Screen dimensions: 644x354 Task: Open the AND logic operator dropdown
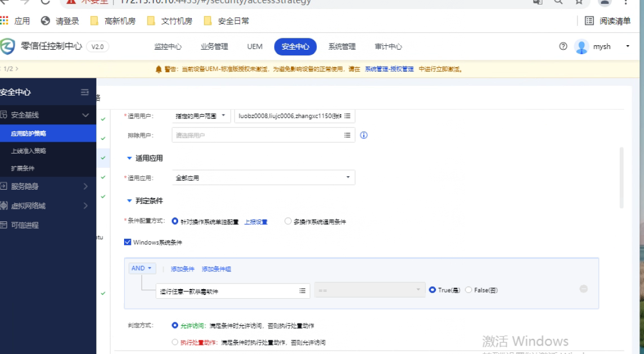click(142, 269)
